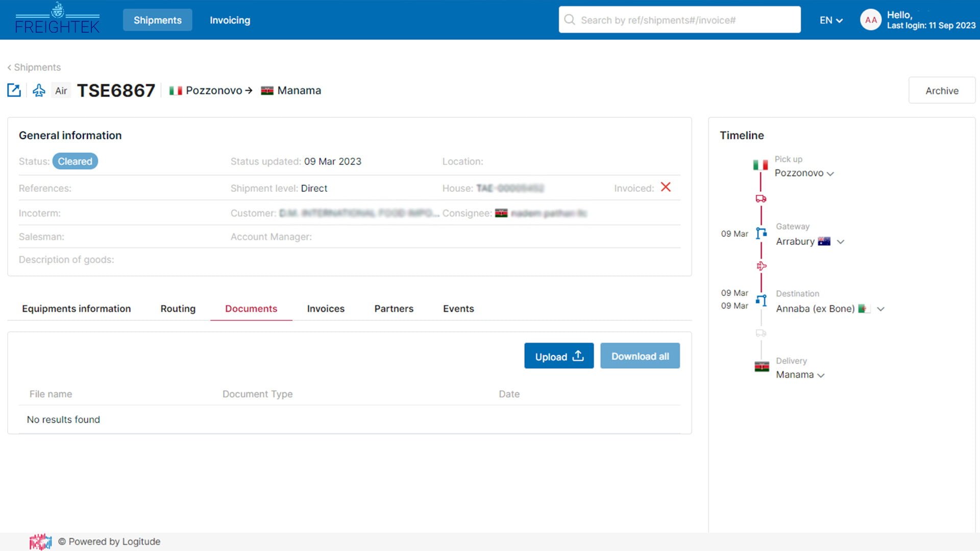Click the open-in-new-window icon beside shipment number
This screenshot has width=980, height=551.
coord(14,90)
